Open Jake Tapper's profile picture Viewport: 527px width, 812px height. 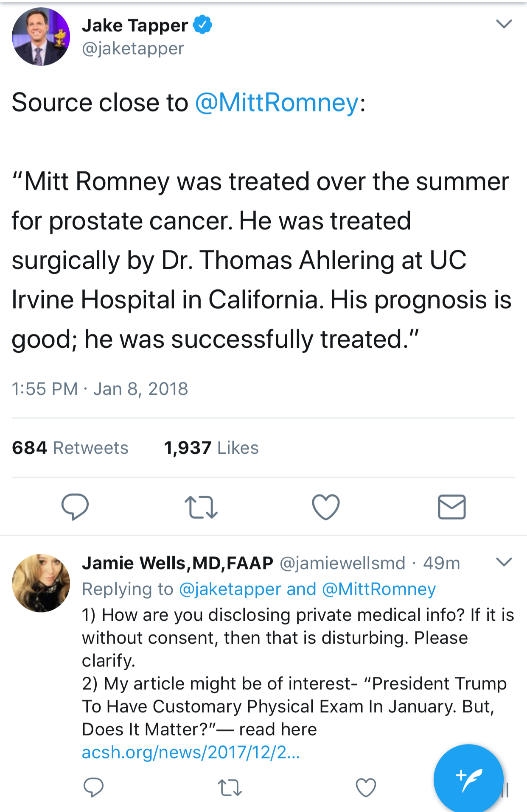pyautogui.click(x=41, y=36)
